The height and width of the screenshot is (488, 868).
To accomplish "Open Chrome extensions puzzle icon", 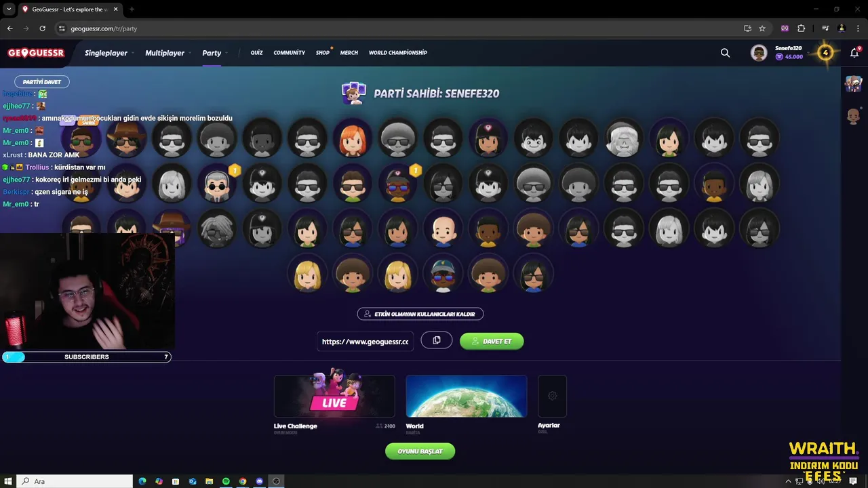I will (x=802, y=28).
